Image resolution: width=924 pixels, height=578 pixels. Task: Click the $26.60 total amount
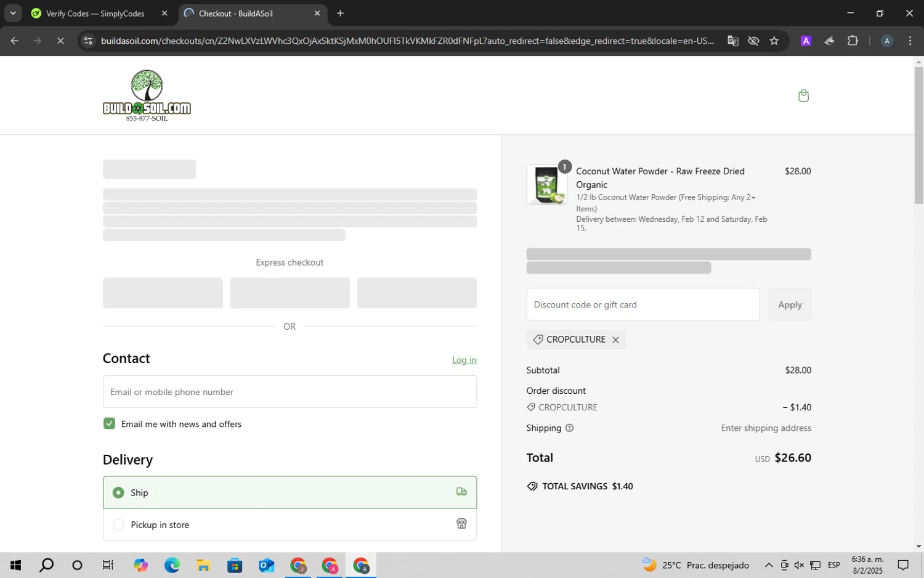tap(793, 458)
